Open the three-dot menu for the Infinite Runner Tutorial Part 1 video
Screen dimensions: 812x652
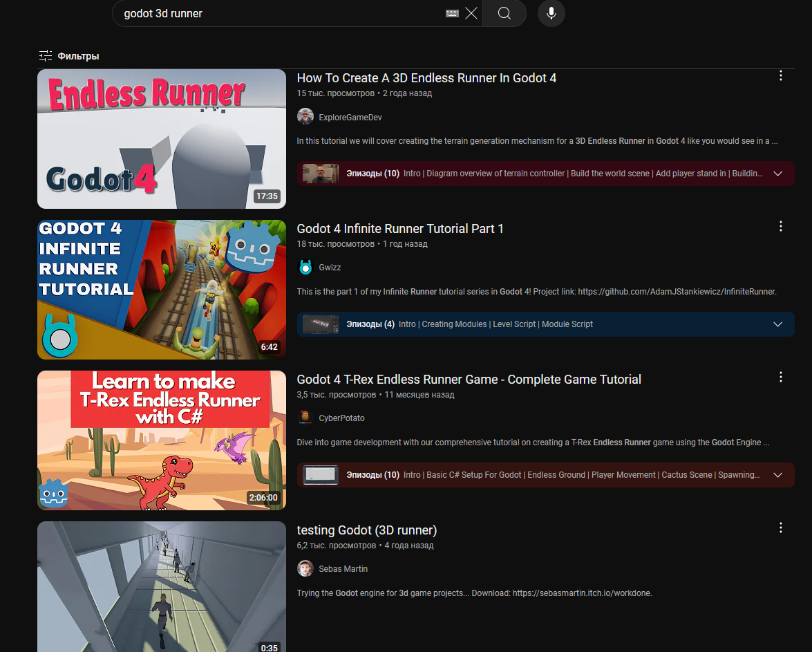[781, 227]
